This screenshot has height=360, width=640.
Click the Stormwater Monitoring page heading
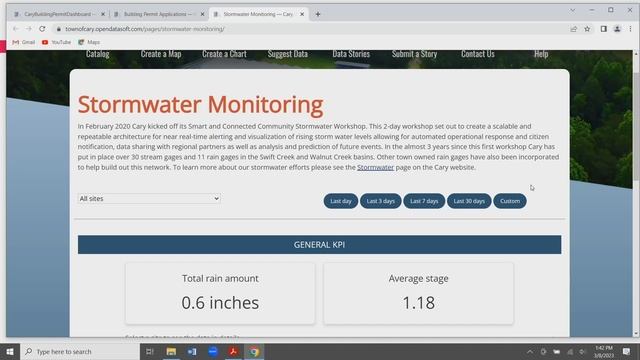click(x=200, y=104)
